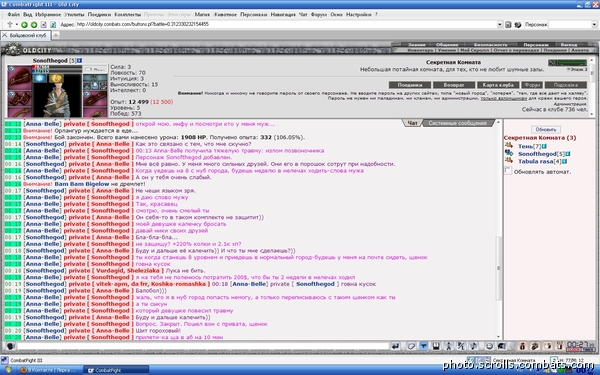The image size is (600, 375).
Task: Open the Комплекты menu
Action: pos(128,15)
